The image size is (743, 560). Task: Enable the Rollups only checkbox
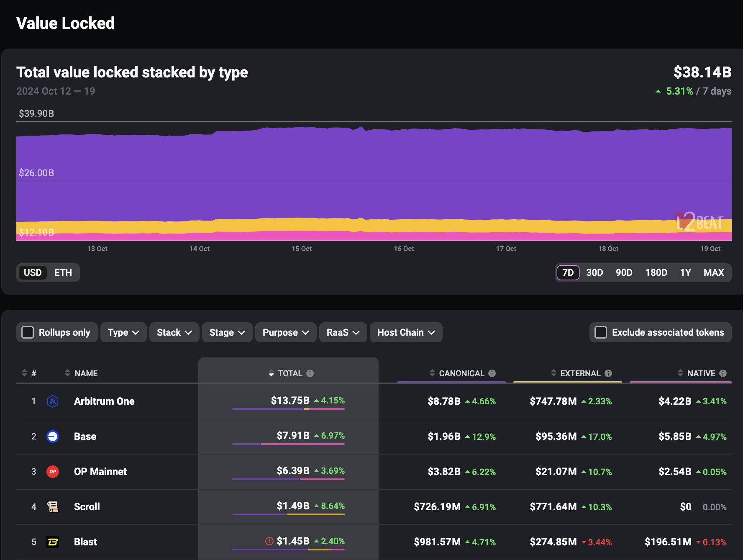point(28,332)
